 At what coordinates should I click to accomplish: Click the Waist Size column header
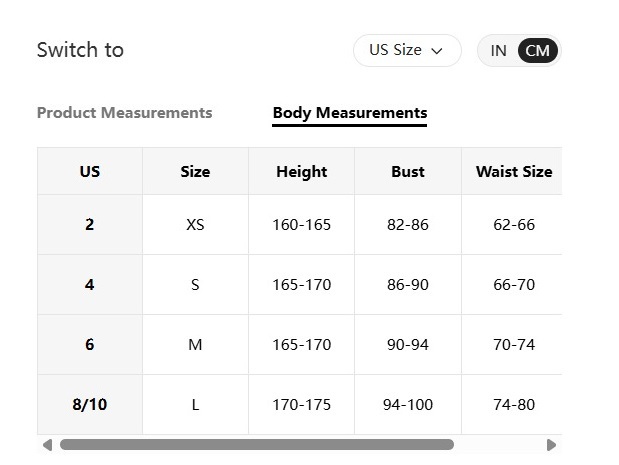[x=513, y=172]
